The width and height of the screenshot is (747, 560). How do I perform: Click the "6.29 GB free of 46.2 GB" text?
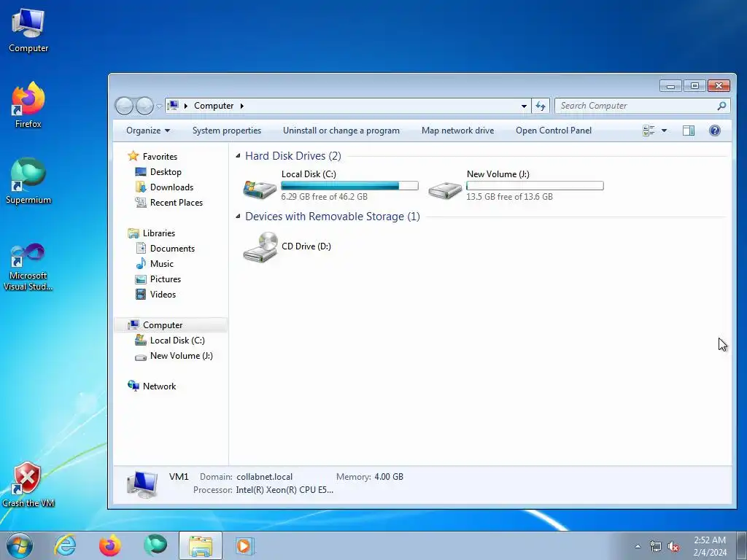coord(325,197)
